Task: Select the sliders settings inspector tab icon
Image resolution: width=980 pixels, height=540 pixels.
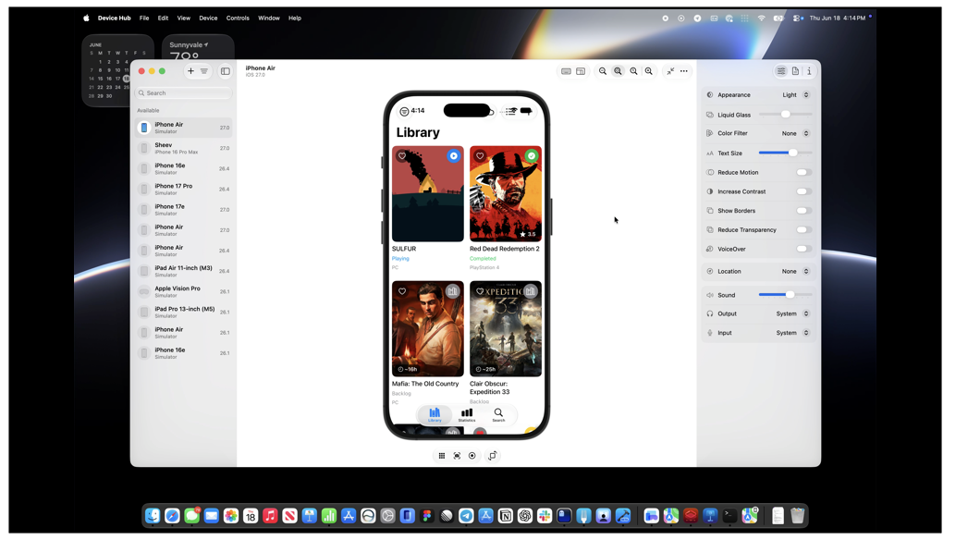Action: [x=781, y=71]
